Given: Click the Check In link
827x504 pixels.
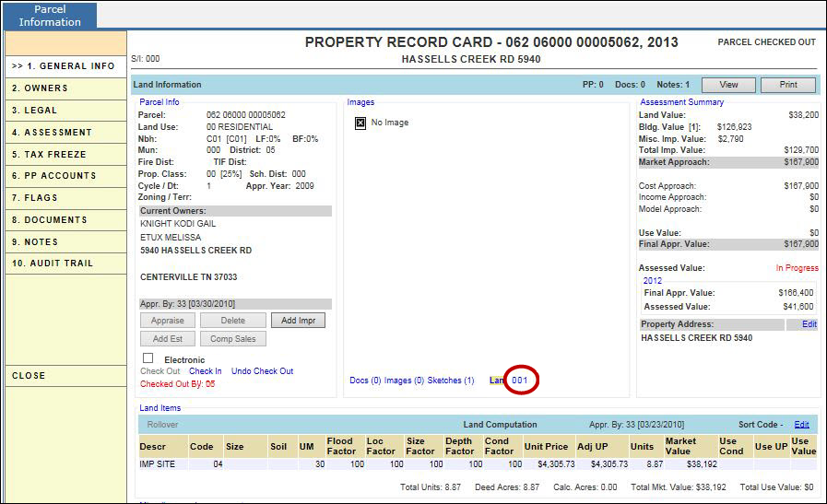Looking at the screenshot, I should tap(206, 371).
